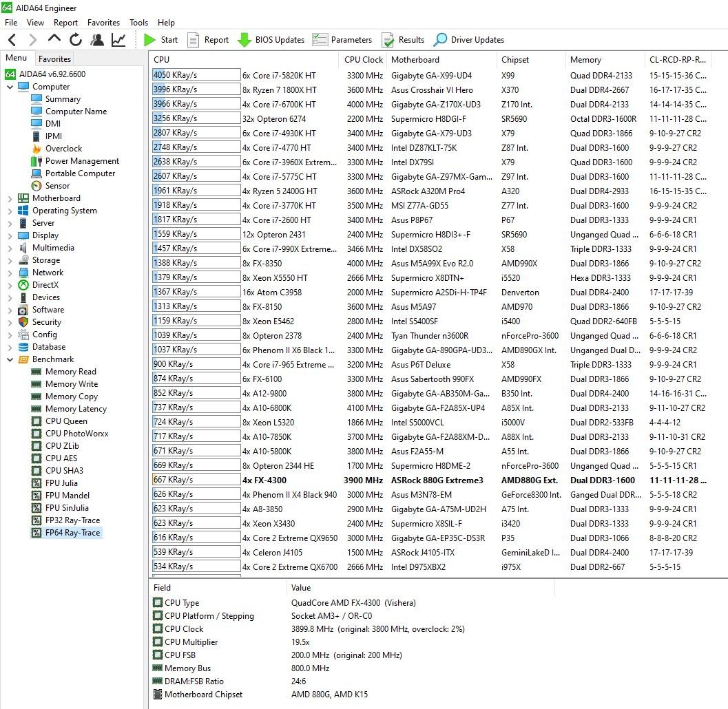
Task: Open the Help menu
Action: click(166, 22)
